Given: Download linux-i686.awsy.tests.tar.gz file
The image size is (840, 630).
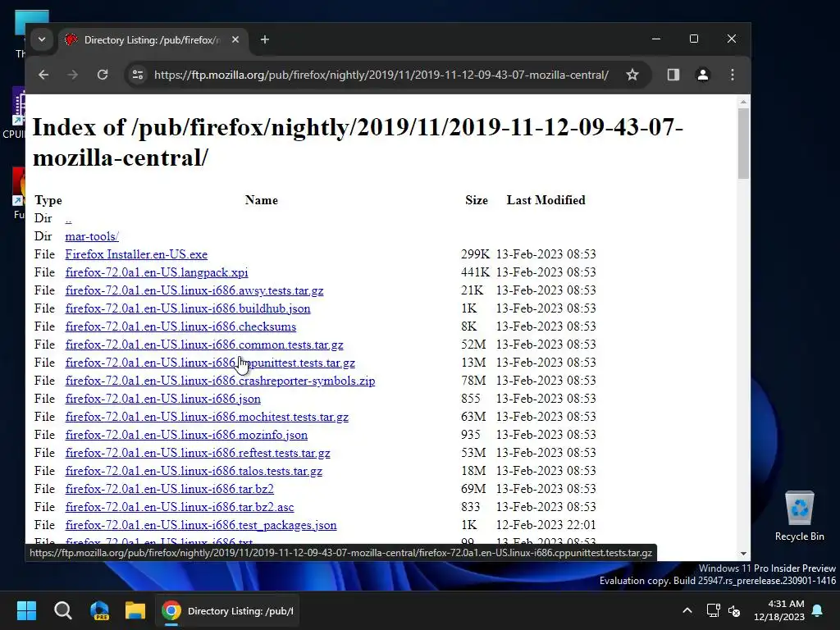Looking at the screenshot, I should tap(194, 290).
